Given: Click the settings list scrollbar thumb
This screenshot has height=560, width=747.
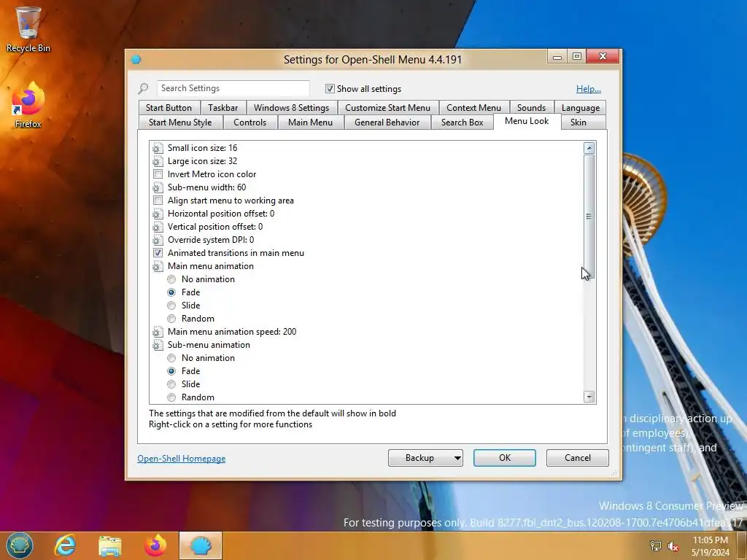Looking at the screenshot, I should pos(589,217).
